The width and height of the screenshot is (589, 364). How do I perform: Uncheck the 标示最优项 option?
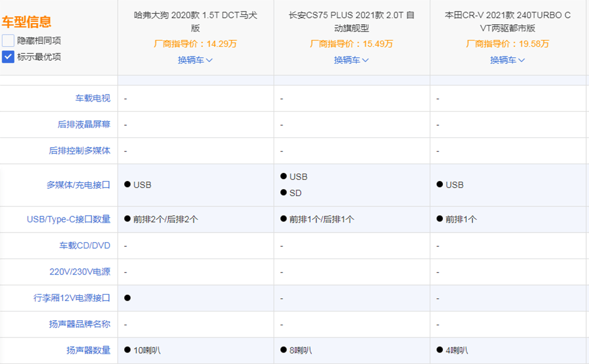[x=8, y=57]
